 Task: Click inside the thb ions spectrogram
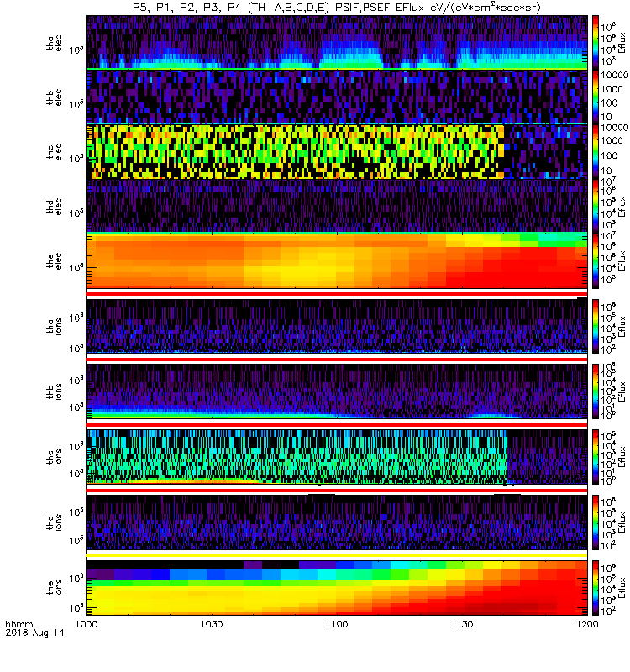click(337, 391)
